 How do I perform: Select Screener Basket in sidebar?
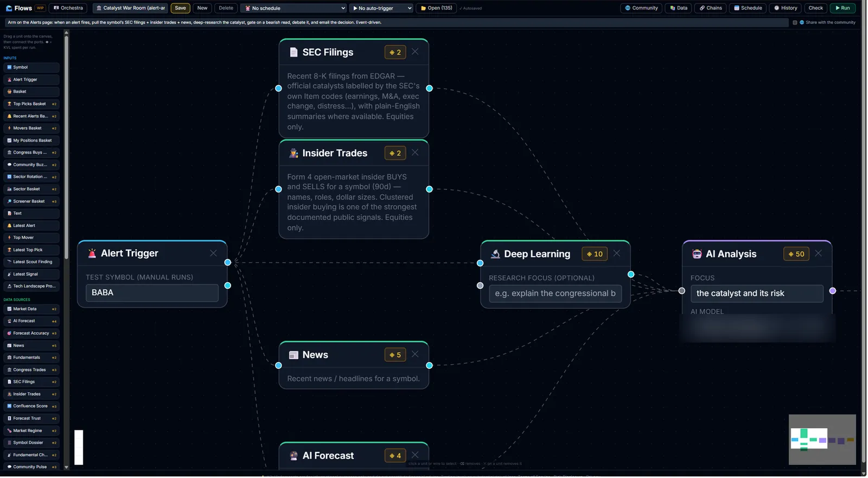pyautogui.click(x=31, y=201)
